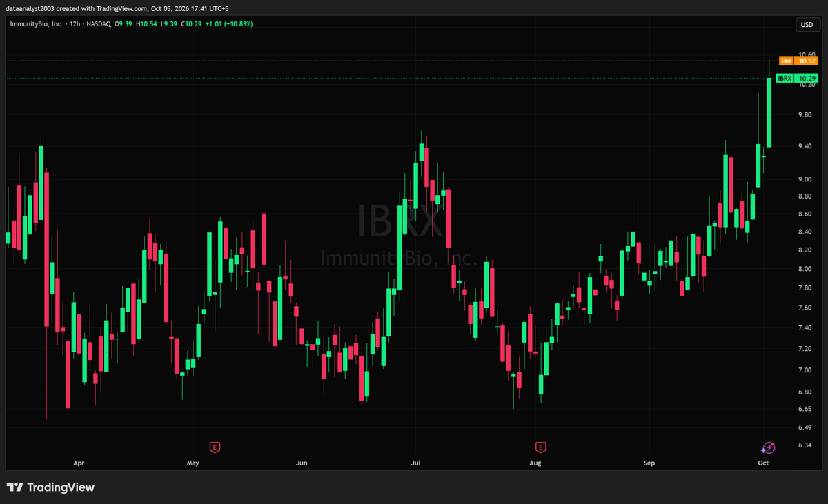Click the 7.80 price axis label

point(805,288)
